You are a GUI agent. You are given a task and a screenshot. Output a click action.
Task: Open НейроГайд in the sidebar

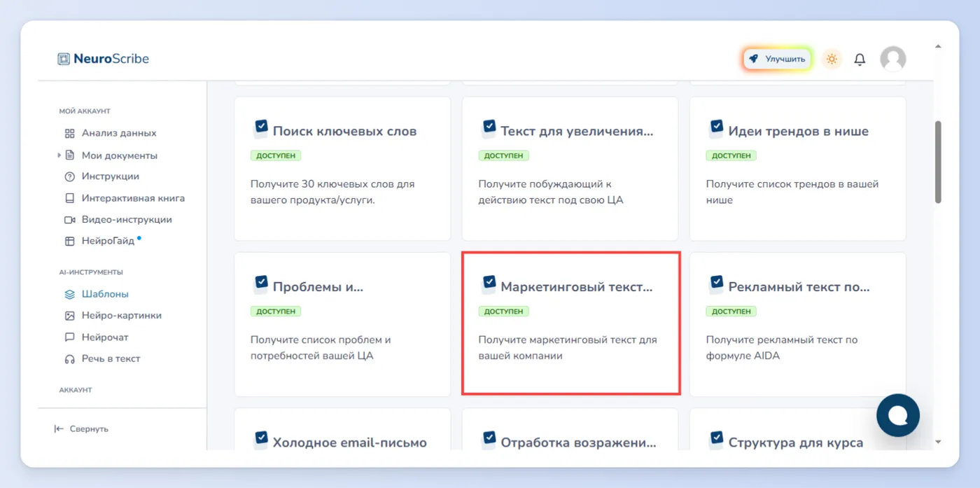coord(108,241)
